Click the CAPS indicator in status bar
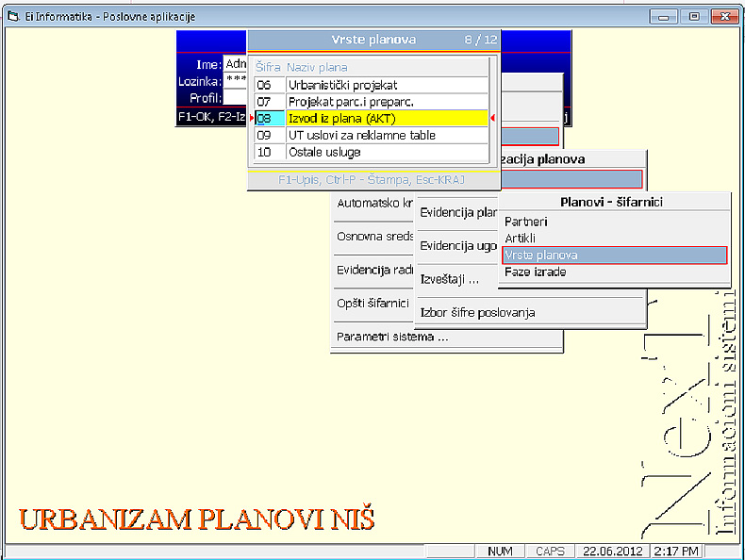 [551, 551]
